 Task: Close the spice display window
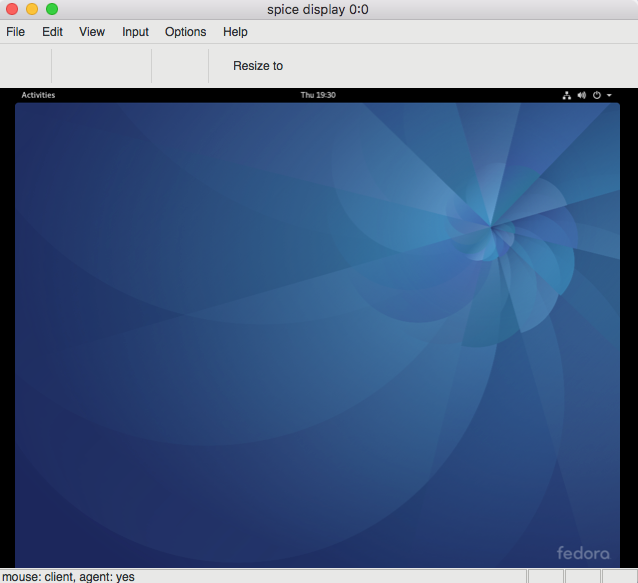coord(12,9)
